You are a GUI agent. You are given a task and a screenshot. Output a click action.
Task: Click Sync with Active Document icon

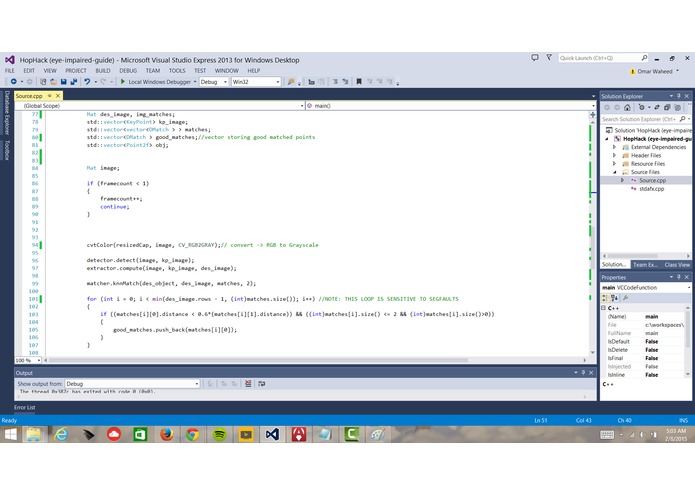pyautogui.click(x=657, y=107)
